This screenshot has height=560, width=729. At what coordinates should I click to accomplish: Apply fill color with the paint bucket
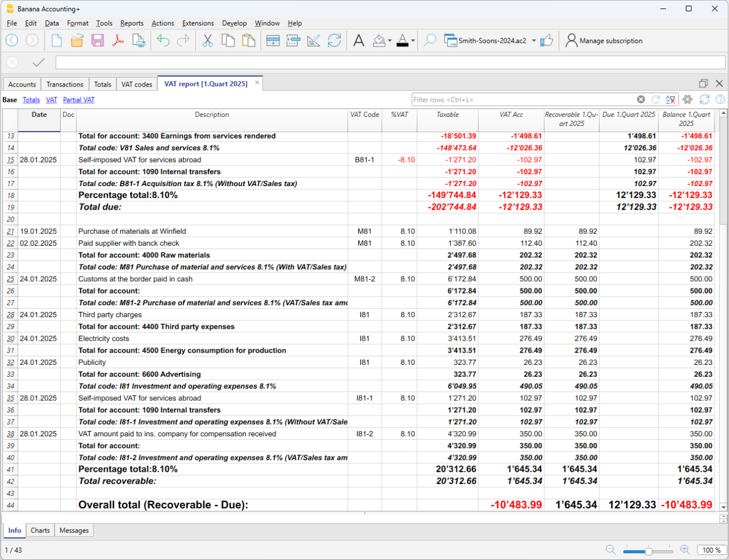pyautogui.click(x=380, y=40)
